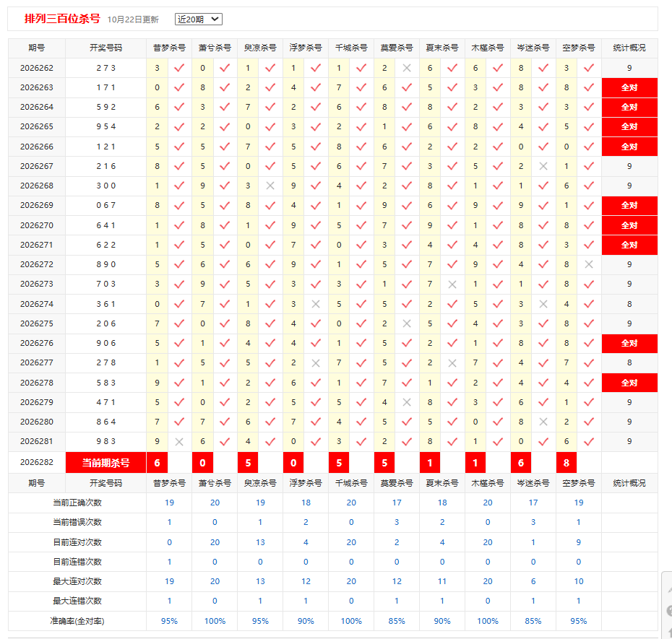Screen dimensions: 672x639
Task: Click the check mark for 空梦杀号 in row 2026263
Action: [x=589, y=87]
